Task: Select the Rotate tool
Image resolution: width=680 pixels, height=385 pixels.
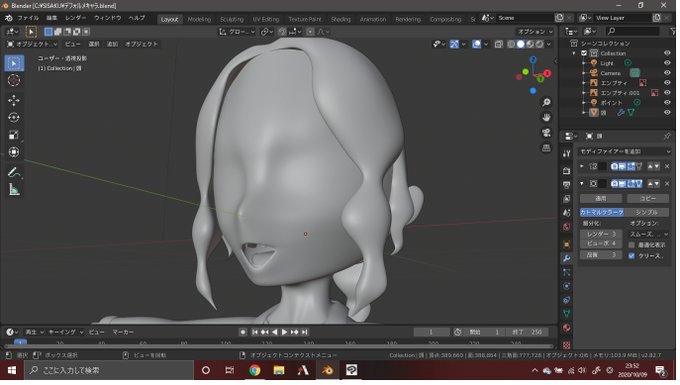Action: click(14, 117)
